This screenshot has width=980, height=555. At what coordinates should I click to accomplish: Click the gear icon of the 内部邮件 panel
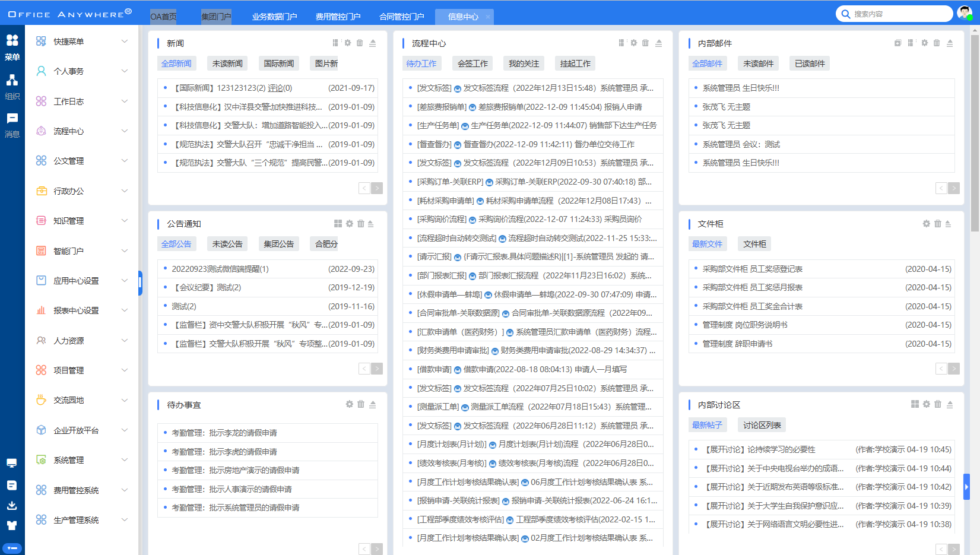click(925, 43)
